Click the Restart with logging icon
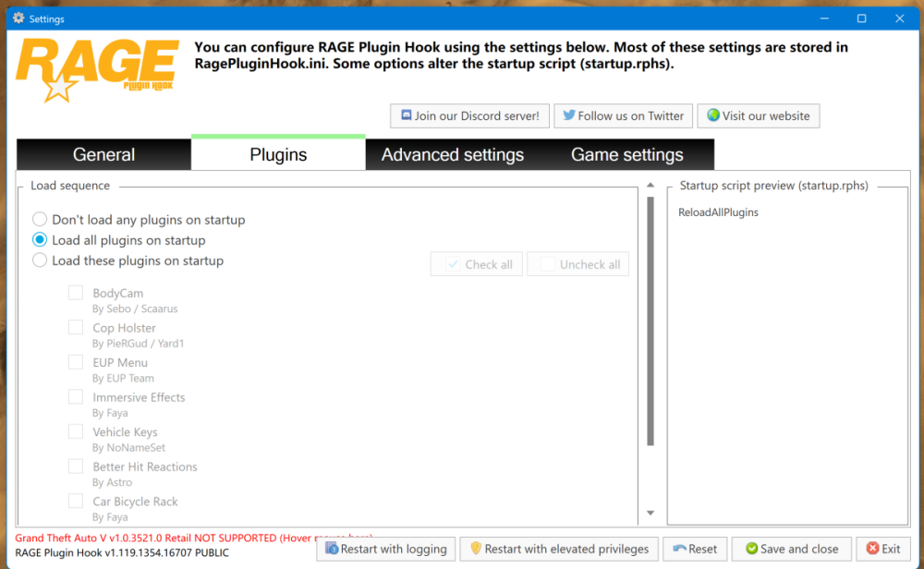The width and height of the screenshot is (924, 569). [332, 549]
